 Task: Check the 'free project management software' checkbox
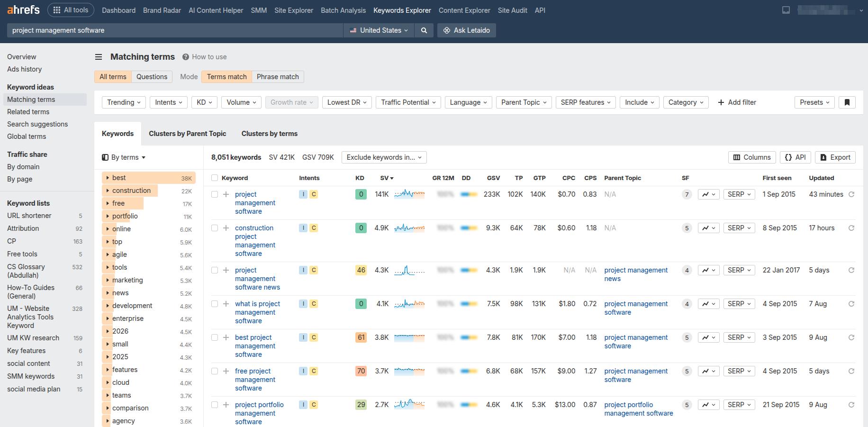coord(215,371)
